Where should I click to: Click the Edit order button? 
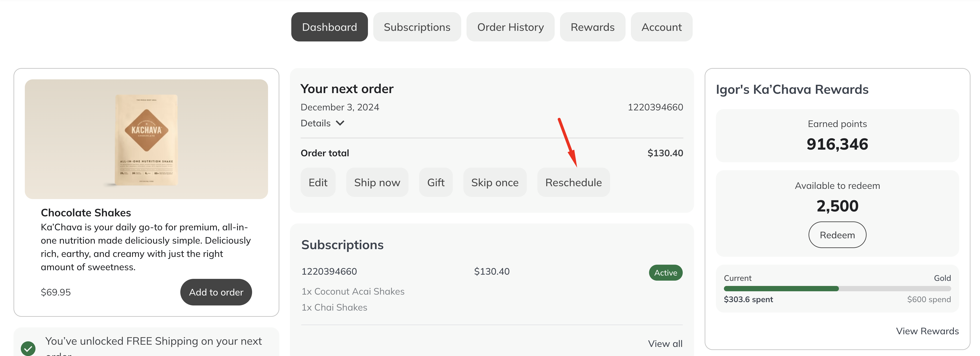tap(318, 182)
